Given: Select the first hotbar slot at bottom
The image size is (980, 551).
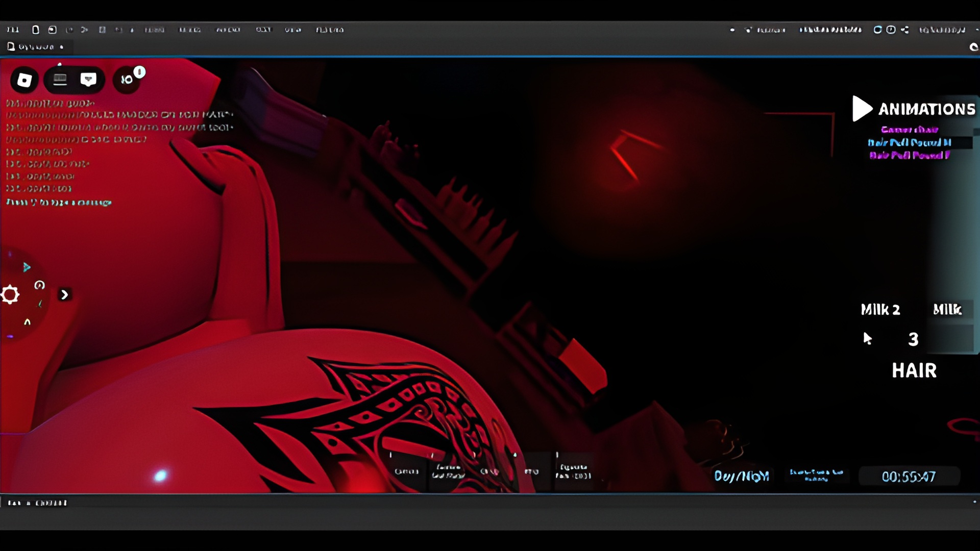Looking at the screenshot, I should [x=406, y=470].
